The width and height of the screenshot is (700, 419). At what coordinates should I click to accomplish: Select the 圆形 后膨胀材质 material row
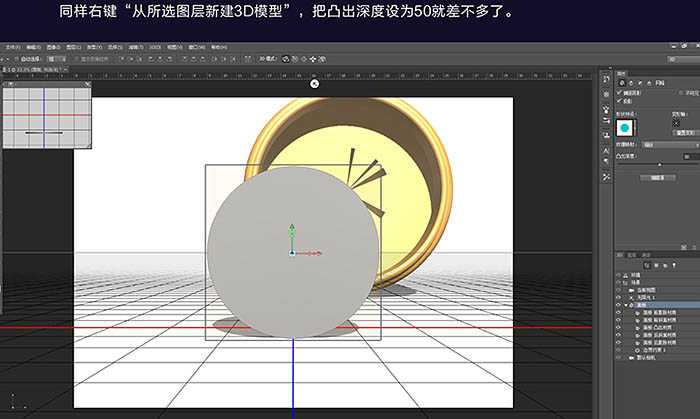pos(657,342)
